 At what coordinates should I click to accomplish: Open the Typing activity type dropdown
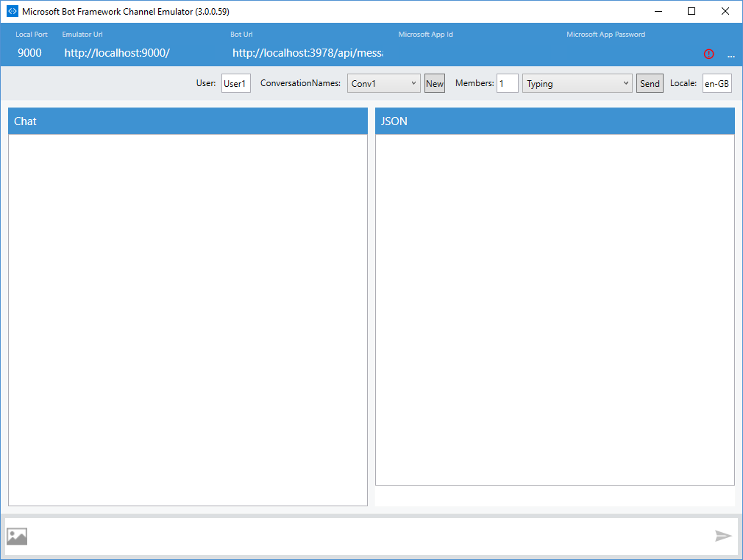[x=577, y=83]
